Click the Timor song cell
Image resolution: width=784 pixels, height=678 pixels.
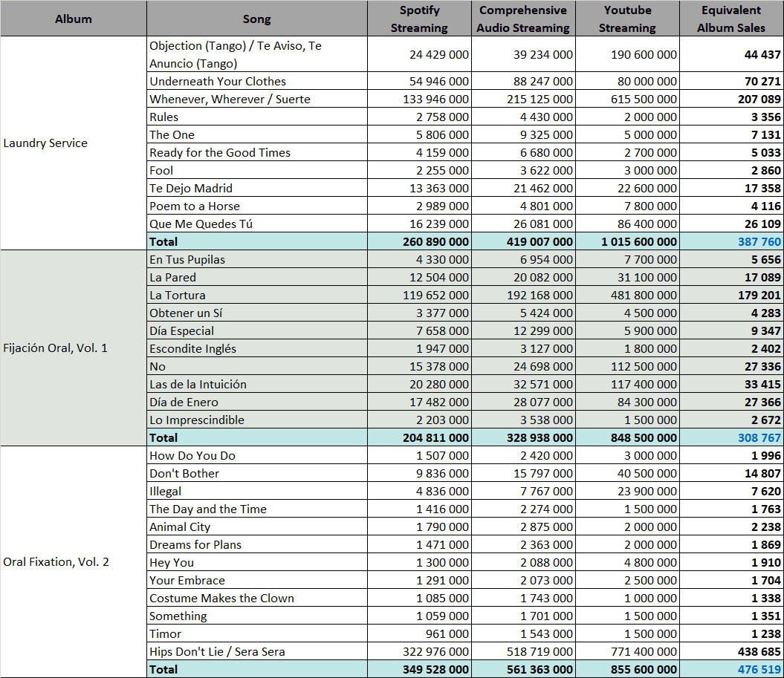point(257,633)
